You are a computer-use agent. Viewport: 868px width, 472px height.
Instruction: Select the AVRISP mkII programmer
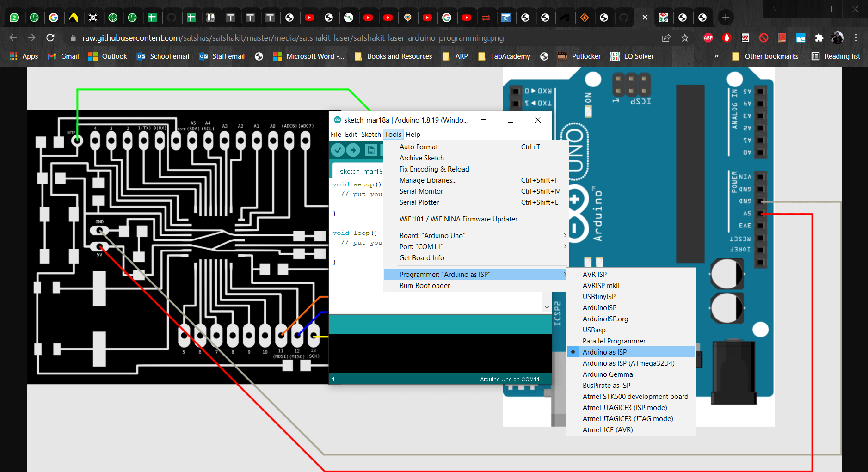631,285
